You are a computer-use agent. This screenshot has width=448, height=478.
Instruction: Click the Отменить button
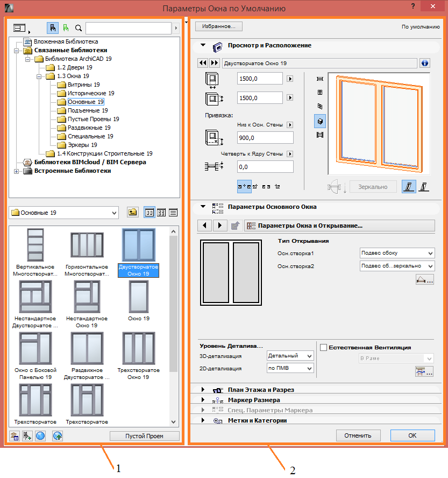tap(358, 435)
